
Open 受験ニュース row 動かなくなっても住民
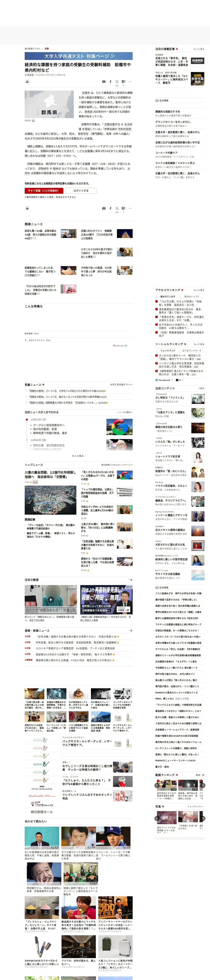point(67,397)
